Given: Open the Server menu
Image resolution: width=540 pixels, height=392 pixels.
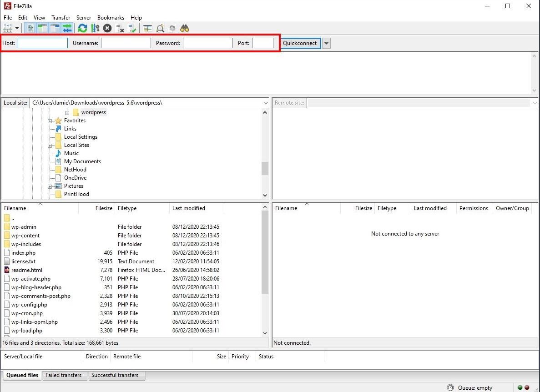Looking at the screenshot, I should [x=84, y=18].
